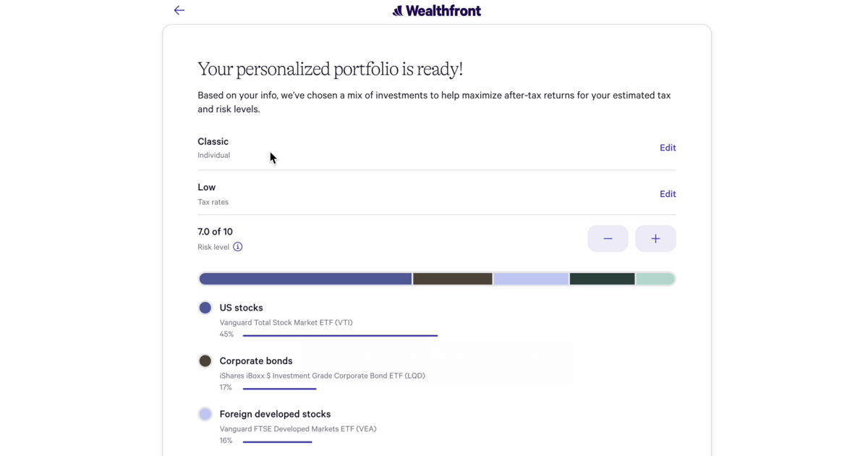Select the dark brown Corporate bonds bar segment
Viewport: 868px width, 456px height.
pos(453,279)
